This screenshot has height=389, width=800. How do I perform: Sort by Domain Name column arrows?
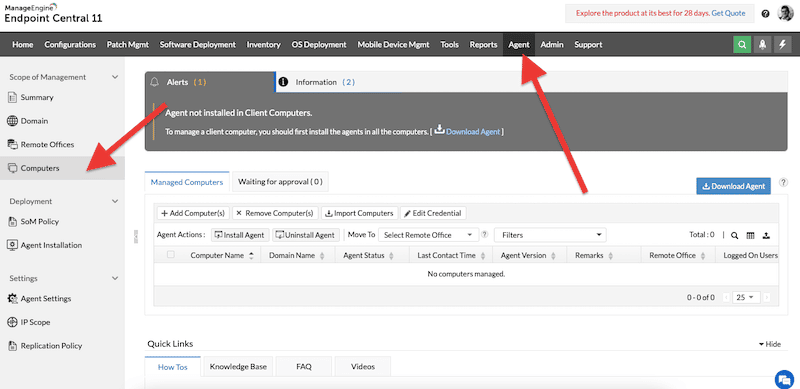pos(321,255)
